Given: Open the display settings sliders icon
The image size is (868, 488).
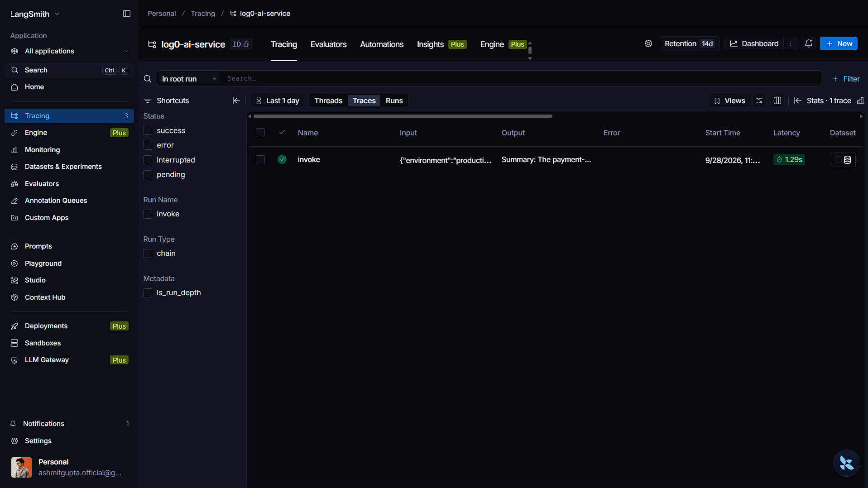Looking at the screenshot, I should (759, 100).
